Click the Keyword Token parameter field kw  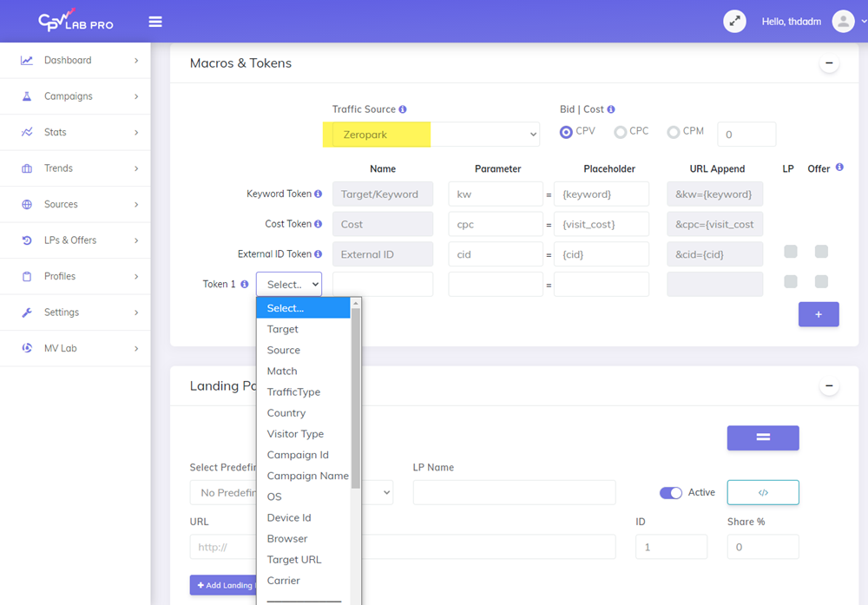[x=496, y=194]
